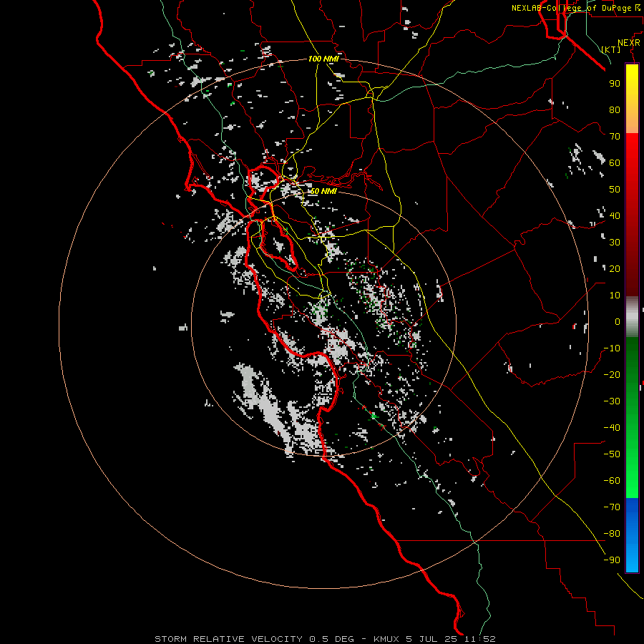Click the blue segment of the color bar

tap(632, 535)
